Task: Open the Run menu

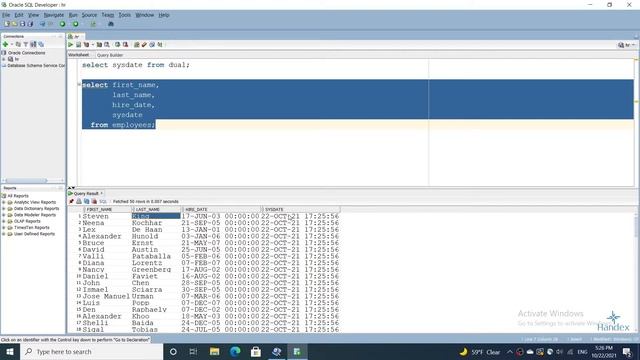Action: click(73, 15)
